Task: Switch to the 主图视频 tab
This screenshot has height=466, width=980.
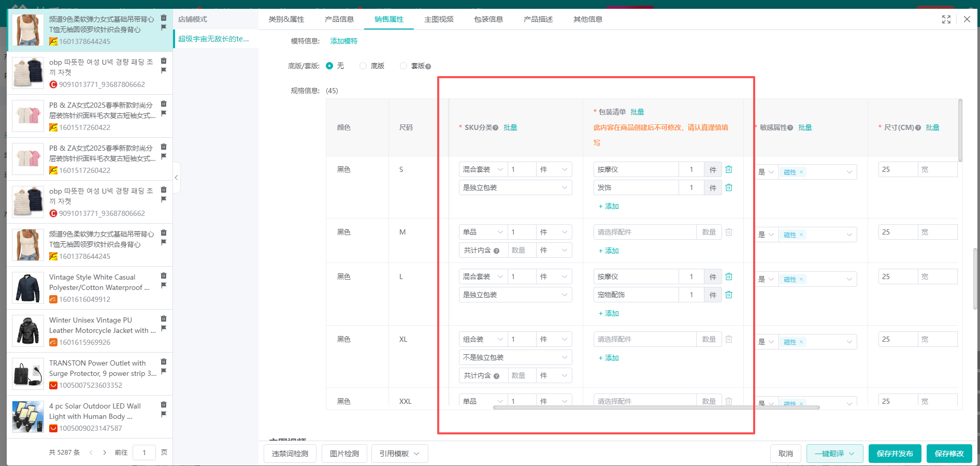Action: pos(438,19)
